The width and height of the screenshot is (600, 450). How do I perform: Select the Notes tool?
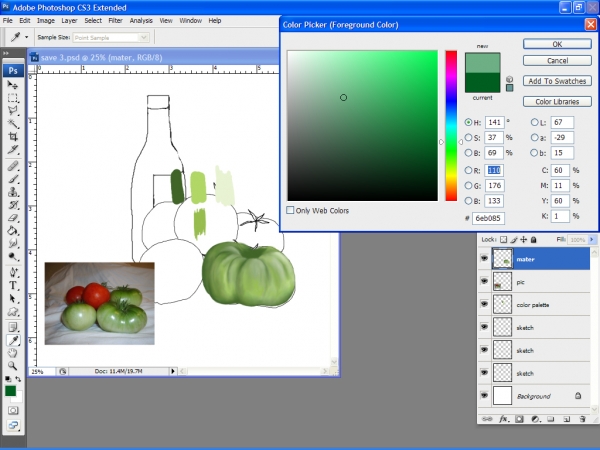[x=13, y=327]
